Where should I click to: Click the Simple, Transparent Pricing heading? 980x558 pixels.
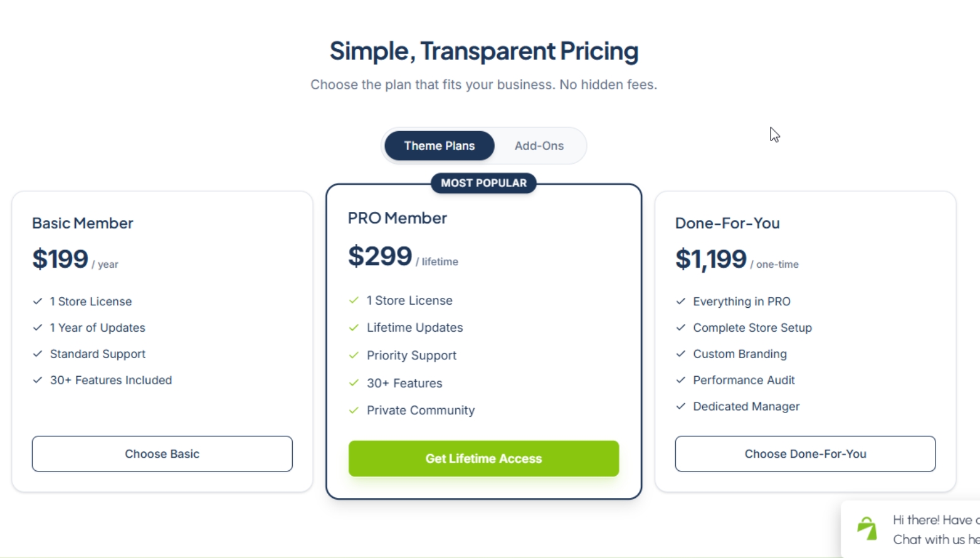[483, 51]
